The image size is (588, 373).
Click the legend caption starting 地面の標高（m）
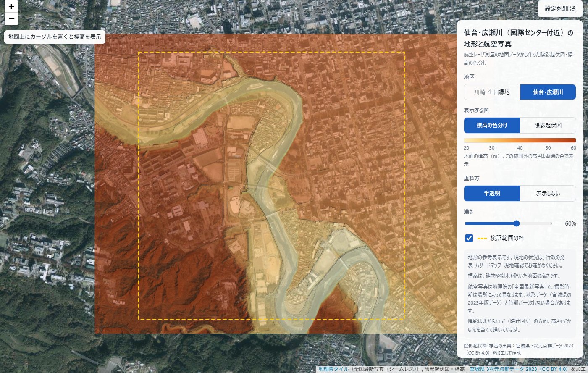(x=519, y=160)
